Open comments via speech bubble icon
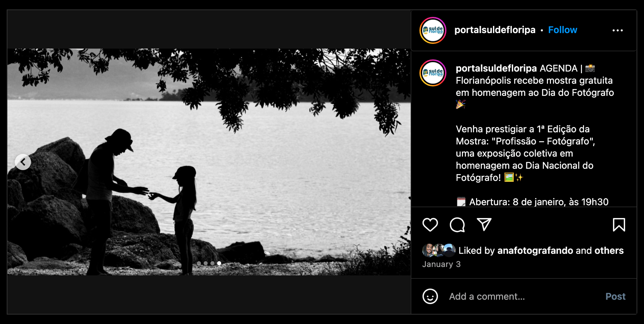 [457, 225]
